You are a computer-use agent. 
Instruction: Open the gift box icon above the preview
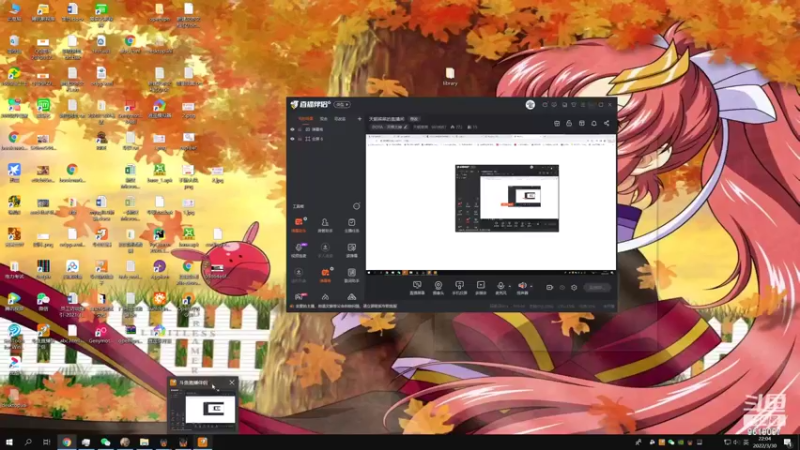coord(582,123)
